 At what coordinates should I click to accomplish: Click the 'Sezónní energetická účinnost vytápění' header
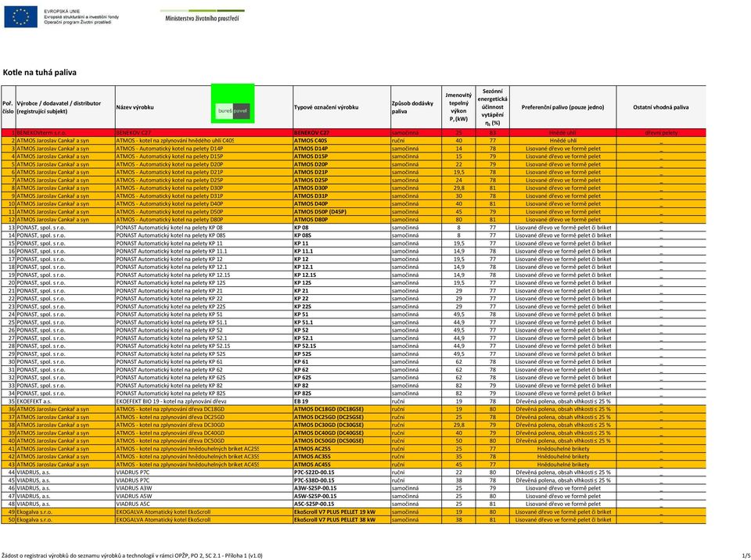[492, 107]
